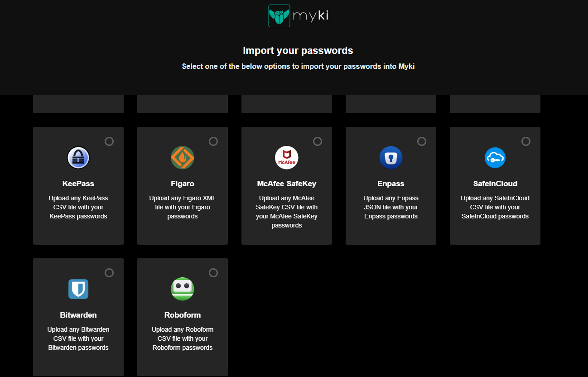Click the Myki owl logo
This screenshot has height=377, width=588.
click(279, 16)
